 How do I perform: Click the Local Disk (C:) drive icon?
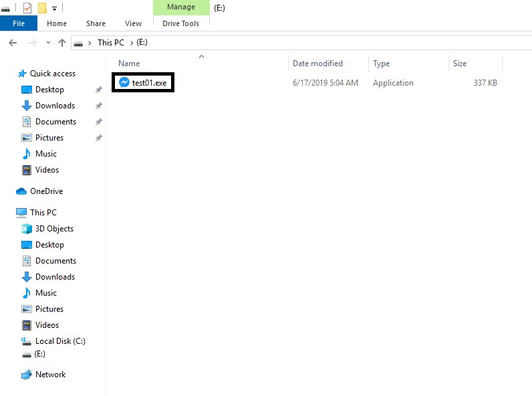pyautogui.click(x=27, y=341)
